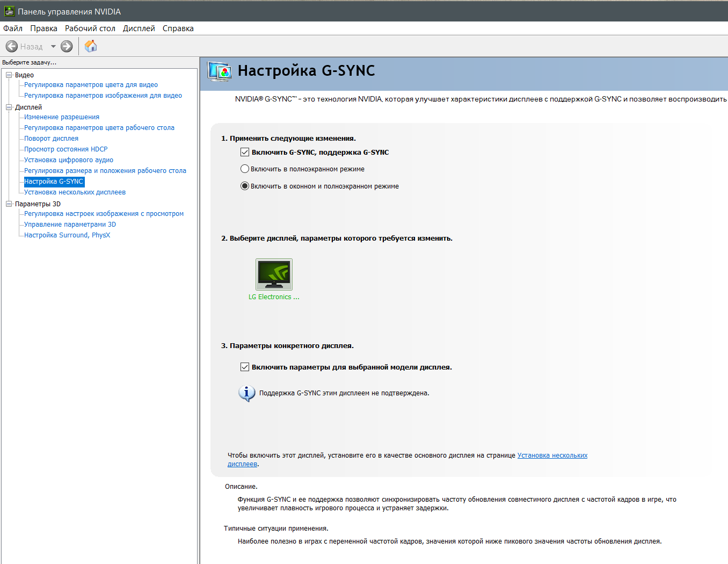Open the Дисплей menu

click(139, 28)
